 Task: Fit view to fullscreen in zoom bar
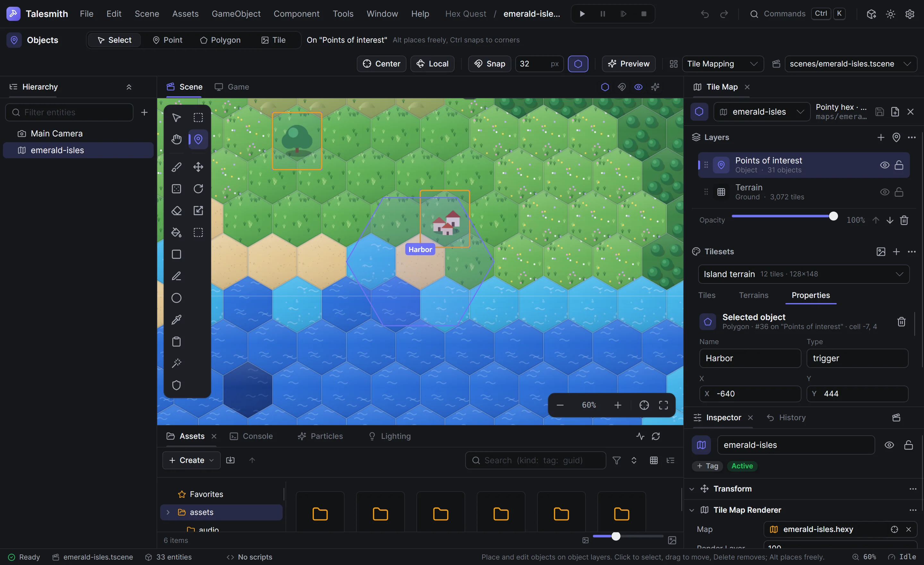(x=663, y=405)
